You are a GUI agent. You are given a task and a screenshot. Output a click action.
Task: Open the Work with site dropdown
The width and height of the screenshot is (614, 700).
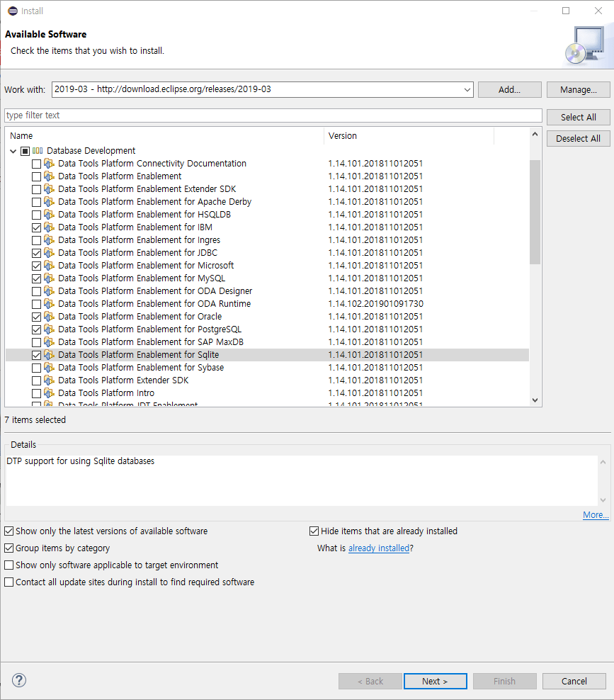point(467,90)
